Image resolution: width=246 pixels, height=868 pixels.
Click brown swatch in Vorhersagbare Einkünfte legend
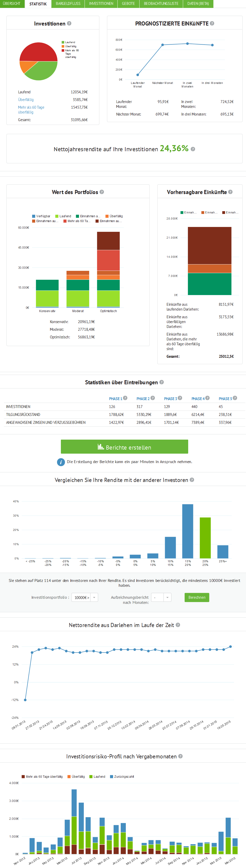click(x=223, y=213)
